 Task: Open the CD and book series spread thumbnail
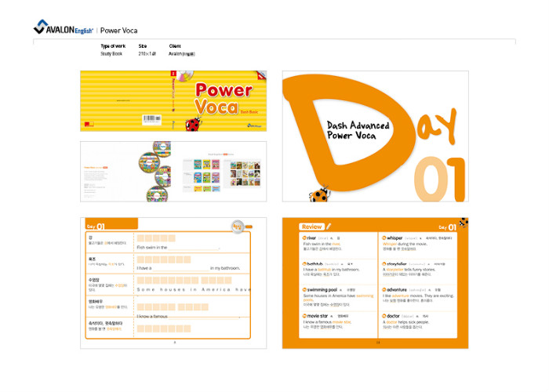click(173, 168)
